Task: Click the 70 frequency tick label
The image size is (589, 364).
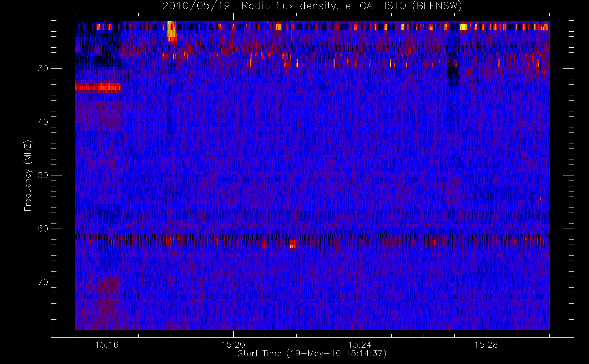Action: [x=43, y=282]
